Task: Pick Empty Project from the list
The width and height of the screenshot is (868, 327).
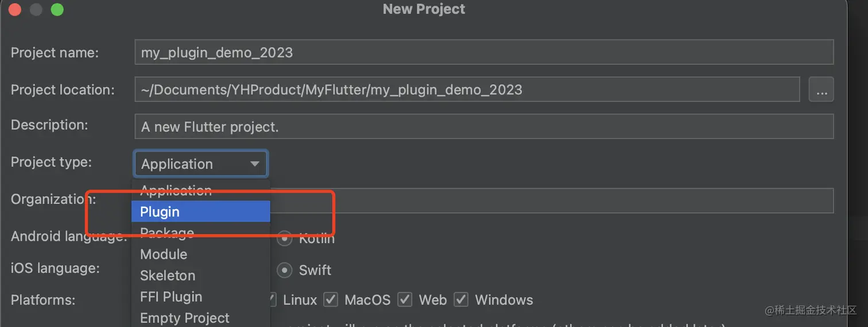Action: pyautogui.click(x=184, y=318)
